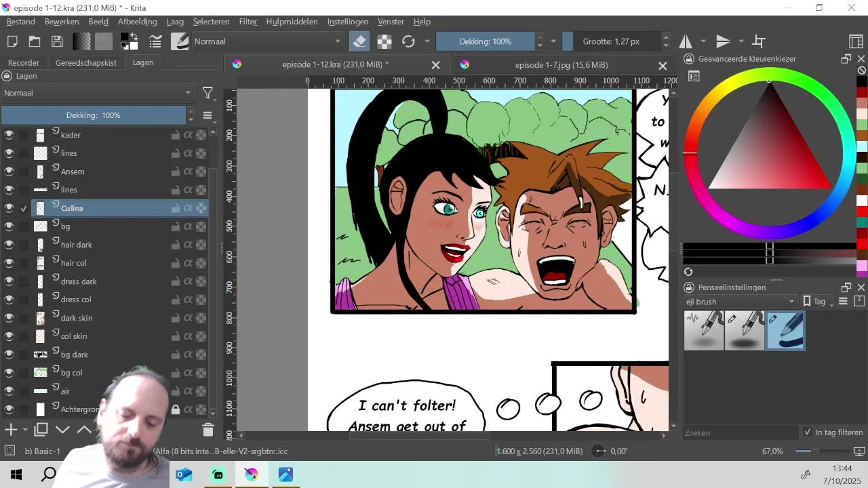Open brush settings editor icon

tap(155, 41)
